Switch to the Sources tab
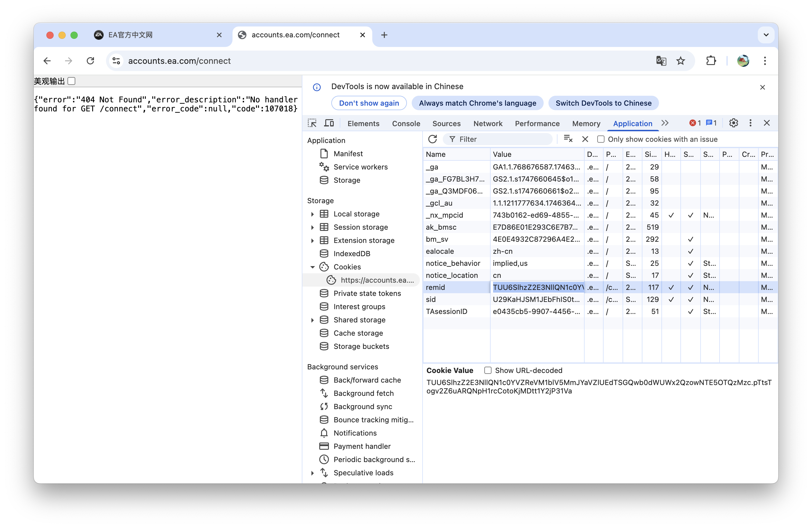Viewport: 812px width, 528px height. point(446,123)
